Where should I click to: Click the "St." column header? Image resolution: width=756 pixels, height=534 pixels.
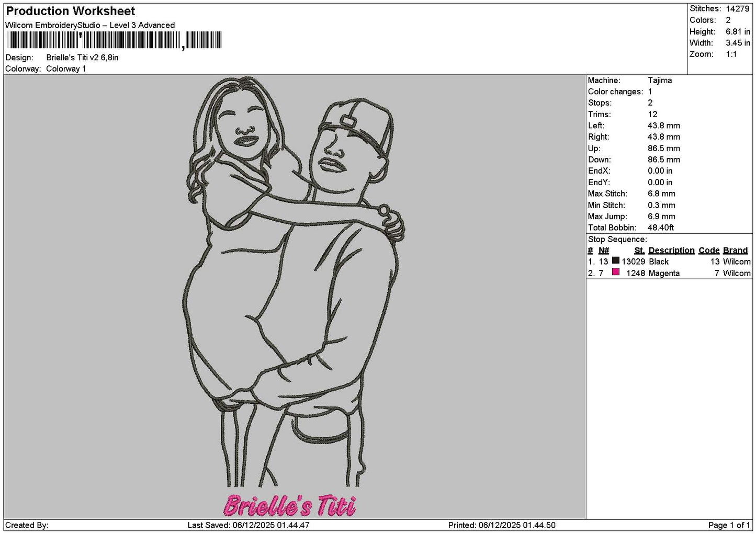639,251
